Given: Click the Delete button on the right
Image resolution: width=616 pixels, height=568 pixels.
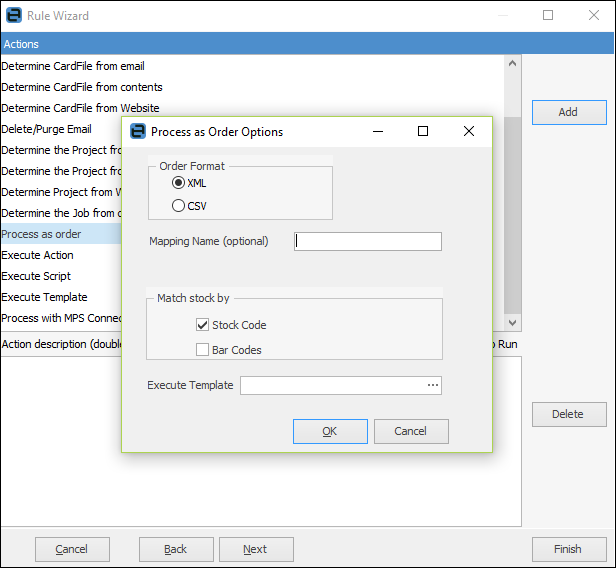Looking at the screenshot, I should click(568, 414).
